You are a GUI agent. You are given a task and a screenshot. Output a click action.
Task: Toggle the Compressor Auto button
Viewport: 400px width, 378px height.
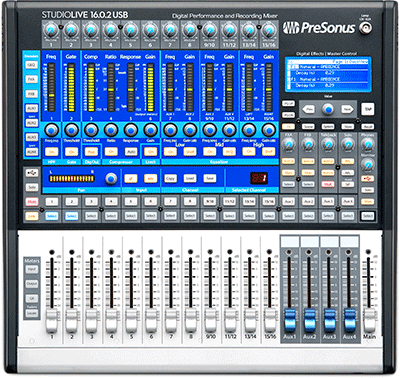coord(131,152)
